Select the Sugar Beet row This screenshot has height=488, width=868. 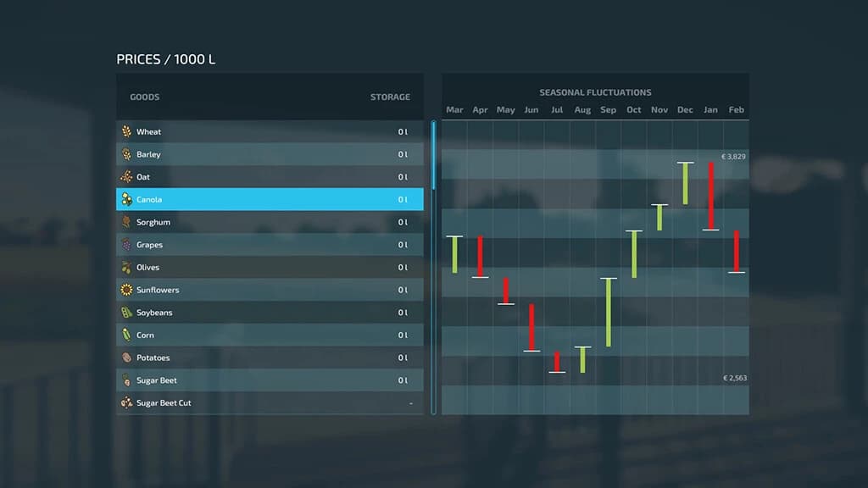point(270,380)
